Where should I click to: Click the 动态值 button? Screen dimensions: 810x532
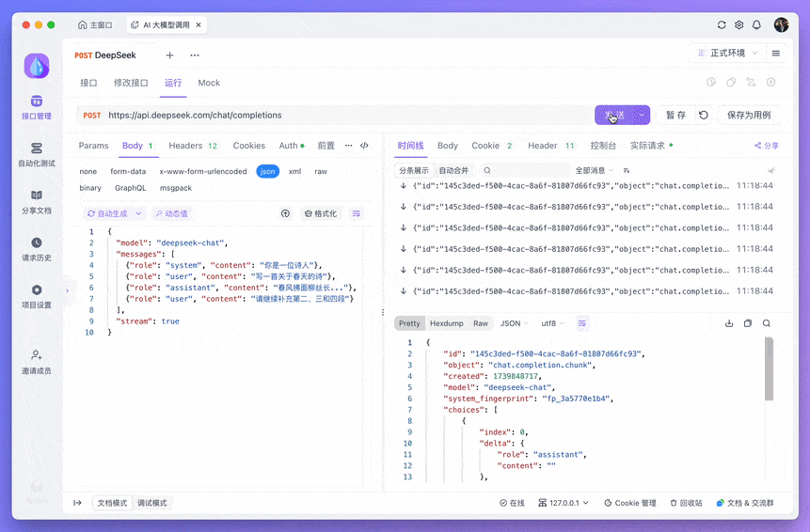171,213
